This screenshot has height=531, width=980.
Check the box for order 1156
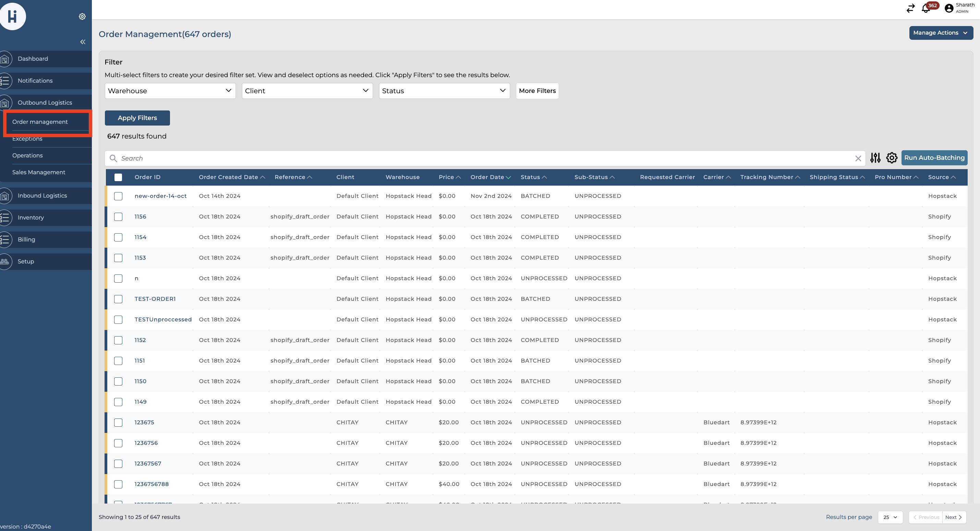pyautogui.click(x=118, y=216)
